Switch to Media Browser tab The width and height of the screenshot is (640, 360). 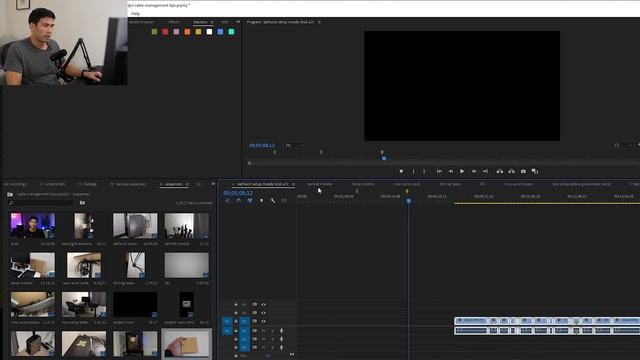coord(141,22)
